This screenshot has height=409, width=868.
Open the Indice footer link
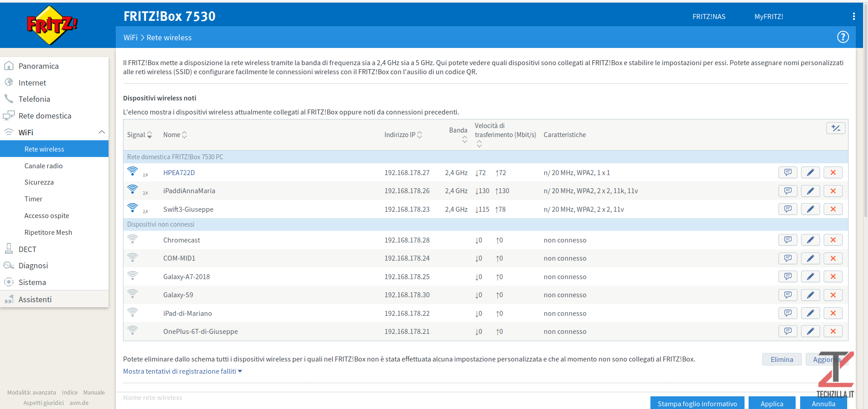[x=70, y=393]
